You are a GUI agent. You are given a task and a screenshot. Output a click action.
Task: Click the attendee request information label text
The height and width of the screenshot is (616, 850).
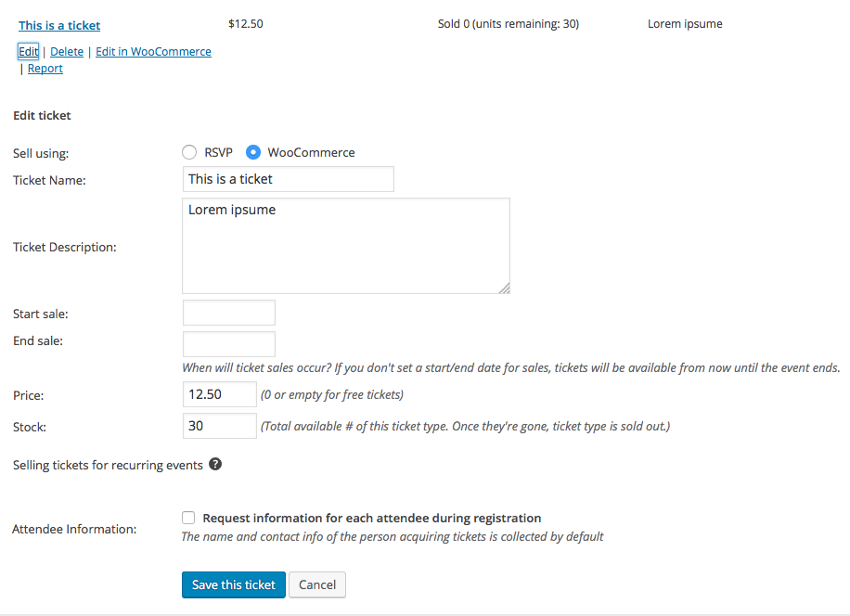371,518
